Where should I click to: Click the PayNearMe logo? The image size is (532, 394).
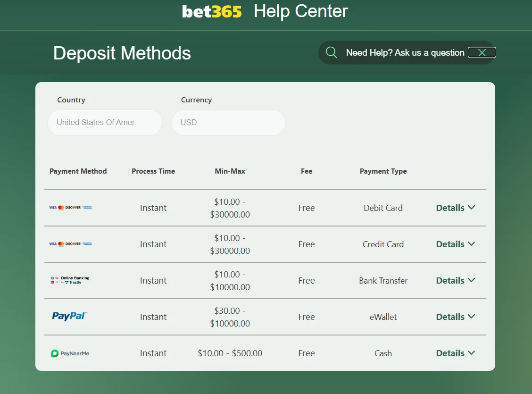tap(70, 353)
